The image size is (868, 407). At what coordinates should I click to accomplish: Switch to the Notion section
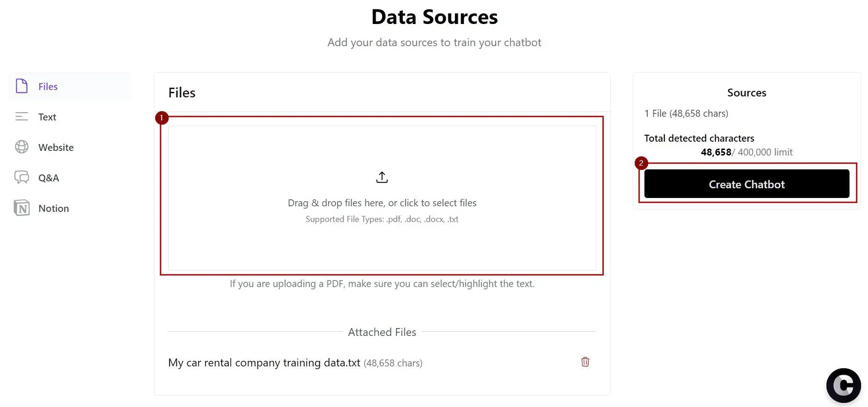tap(53, 208)
